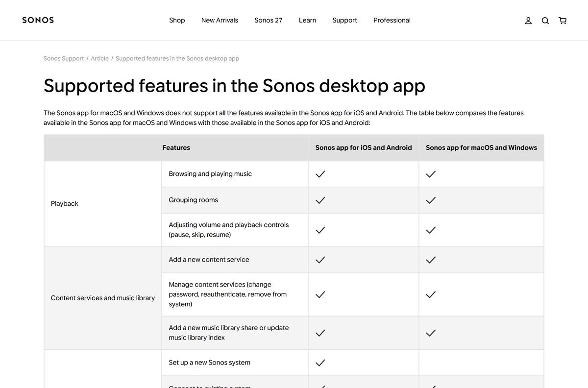The width and height of the screenshot is (588, 388).
Task: Click macOS checkmark for Grouping rooms
Action: [431, 200]
